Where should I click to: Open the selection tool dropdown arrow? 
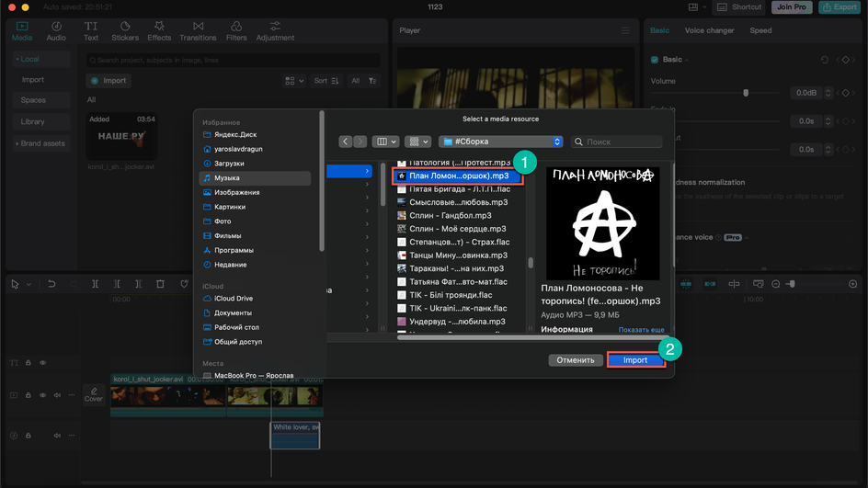point(29,284)
